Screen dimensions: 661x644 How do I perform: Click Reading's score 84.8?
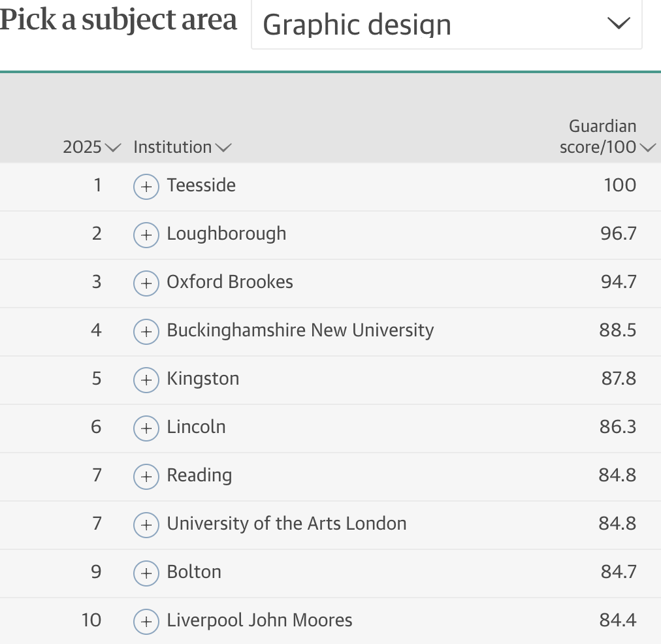pos(617,475)
